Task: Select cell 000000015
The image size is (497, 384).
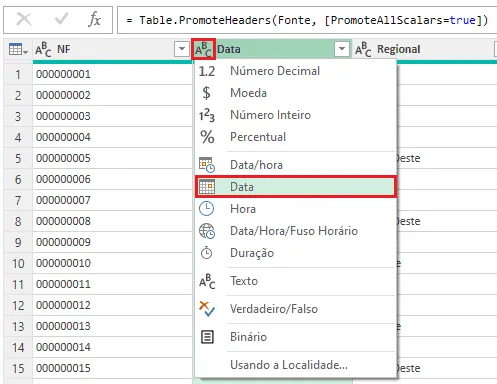Action: point(113,368)
